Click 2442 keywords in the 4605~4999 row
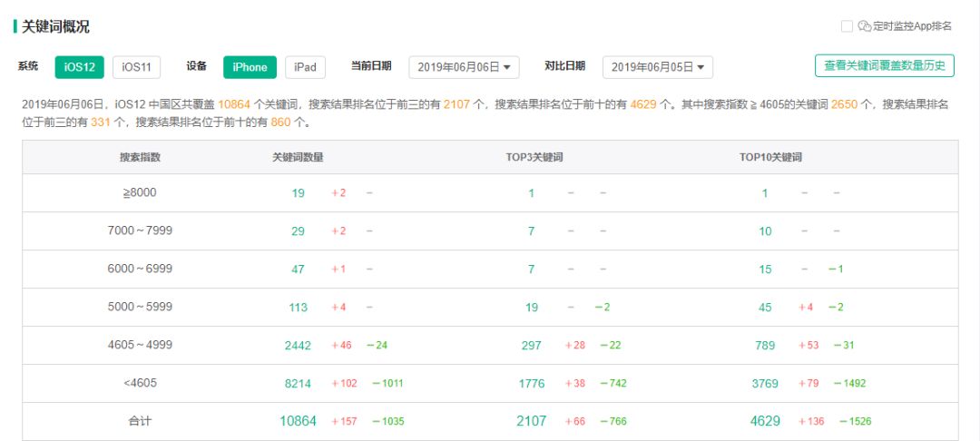The height and width of the screenshot is (441, 980). [x=298, y=345]
